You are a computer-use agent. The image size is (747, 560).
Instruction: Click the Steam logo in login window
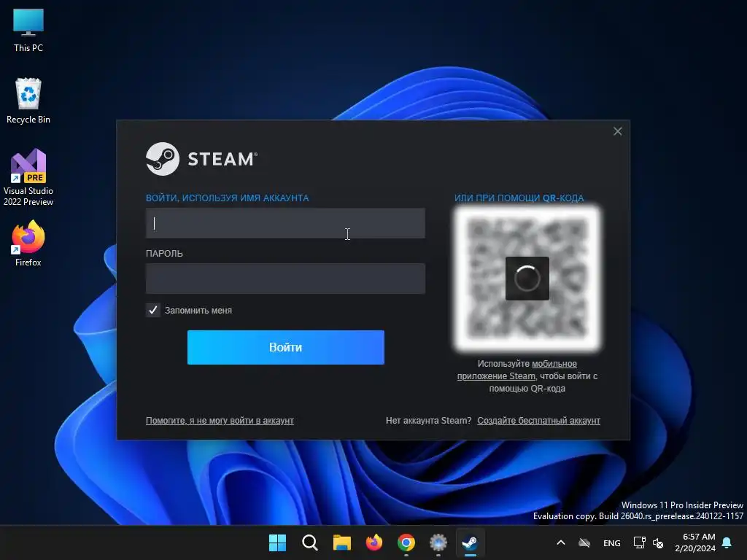pyautogui.click(x=201, y=159)
